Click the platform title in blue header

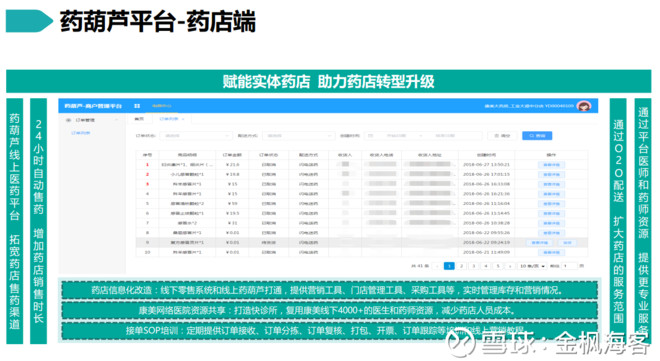tap(93, 106)
